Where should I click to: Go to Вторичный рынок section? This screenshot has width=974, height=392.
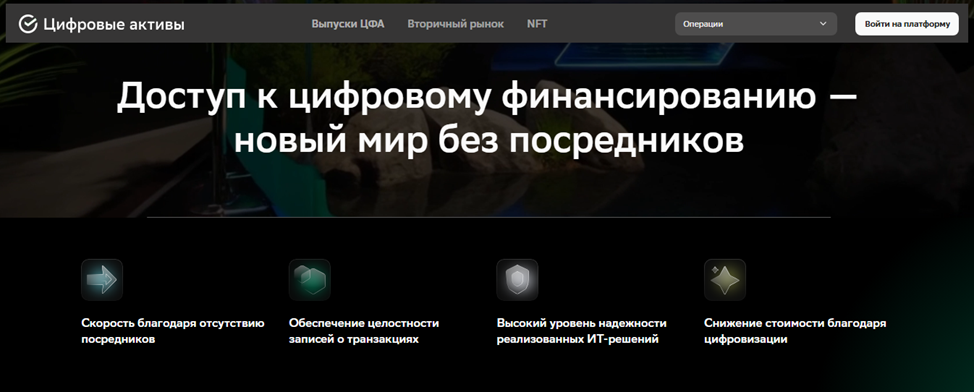[456, 24]
